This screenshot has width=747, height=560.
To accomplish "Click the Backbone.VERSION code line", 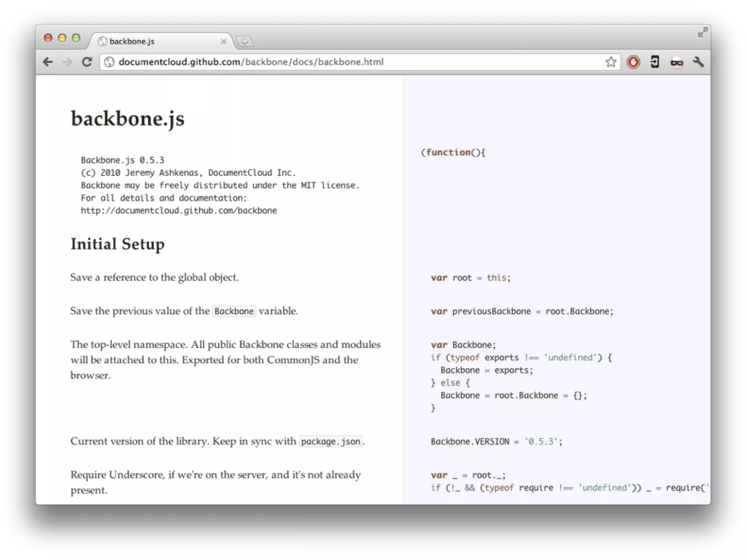I will click(497, 442).
